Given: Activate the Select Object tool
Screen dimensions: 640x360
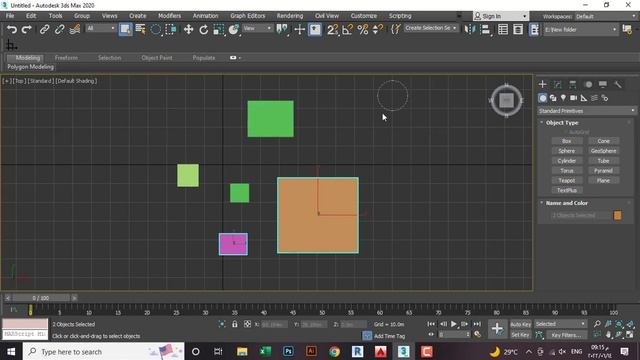Looking at the screenshot, I should pos(125,29).
